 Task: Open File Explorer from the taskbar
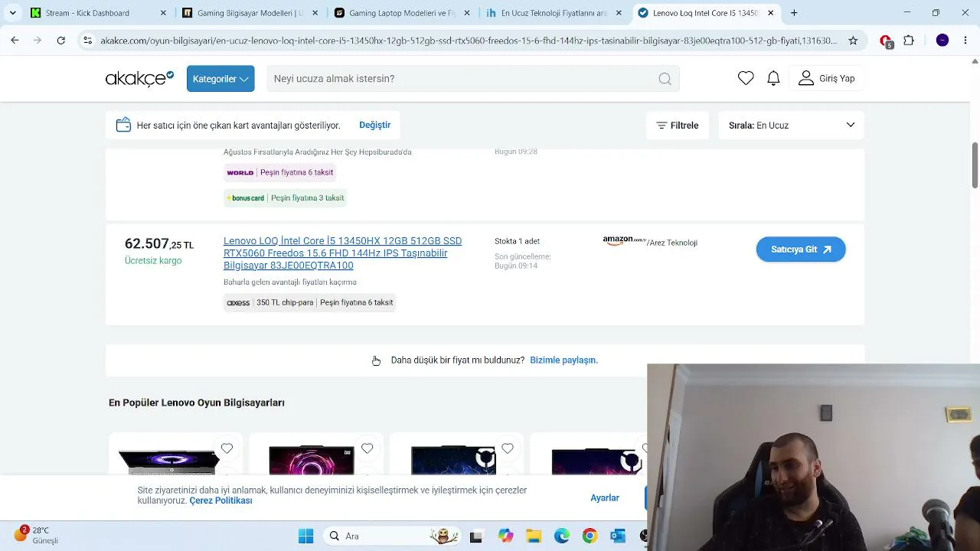[533, 536]
